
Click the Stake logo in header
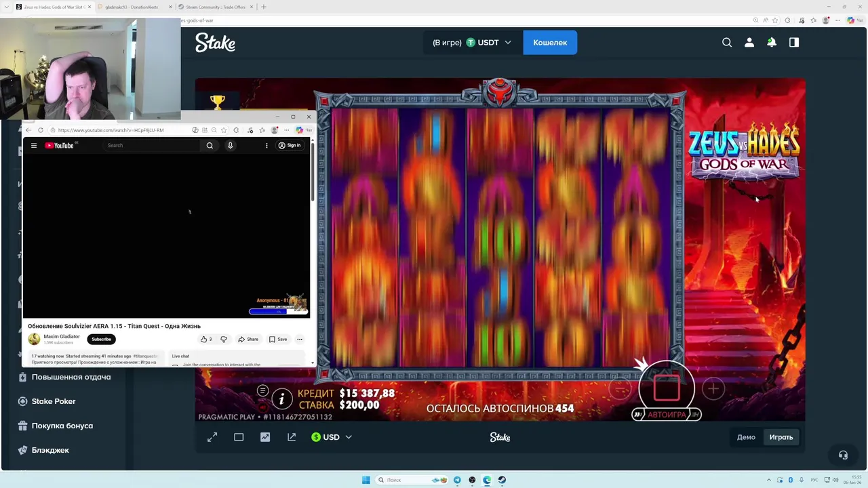(x=215, y=43)
